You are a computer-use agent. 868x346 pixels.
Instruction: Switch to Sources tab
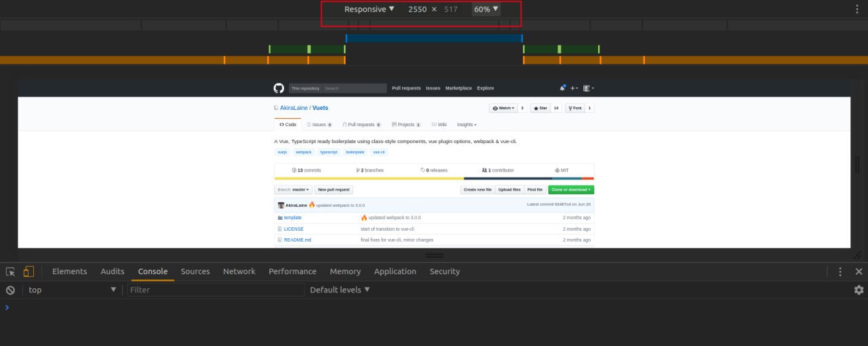[x=195, y=271]
